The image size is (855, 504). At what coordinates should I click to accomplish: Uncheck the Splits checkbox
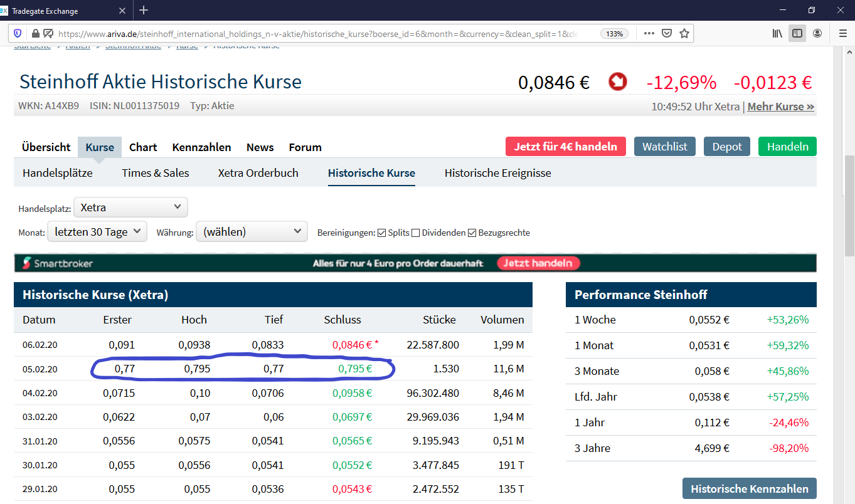click(x=381, y=233)
